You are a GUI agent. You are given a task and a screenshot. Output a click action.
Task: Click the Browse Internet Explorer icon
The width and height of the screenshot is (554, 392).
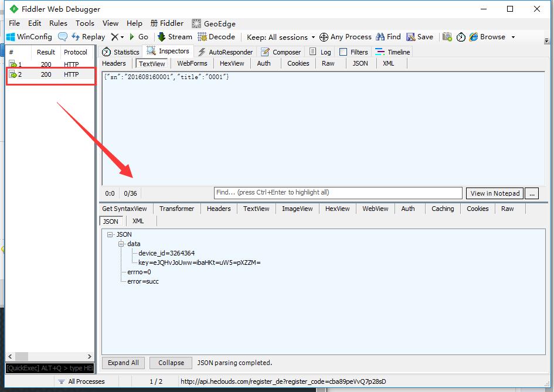[x=474, y=37]
